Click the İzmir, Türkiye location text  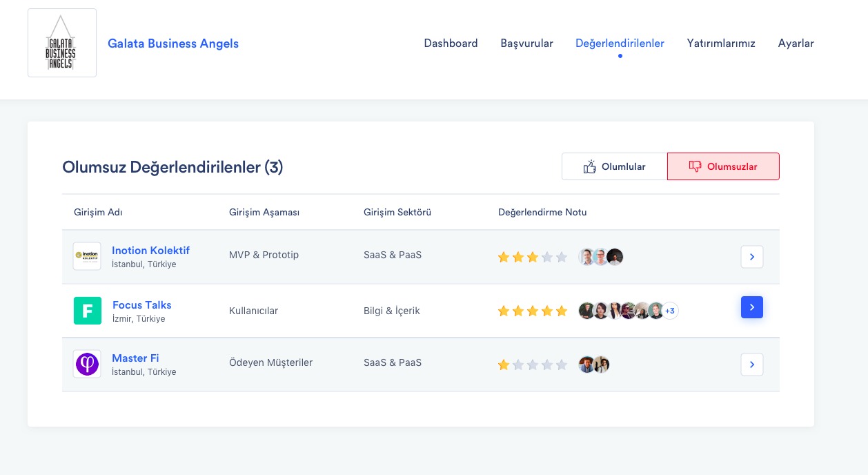click(x=139, y=319)
